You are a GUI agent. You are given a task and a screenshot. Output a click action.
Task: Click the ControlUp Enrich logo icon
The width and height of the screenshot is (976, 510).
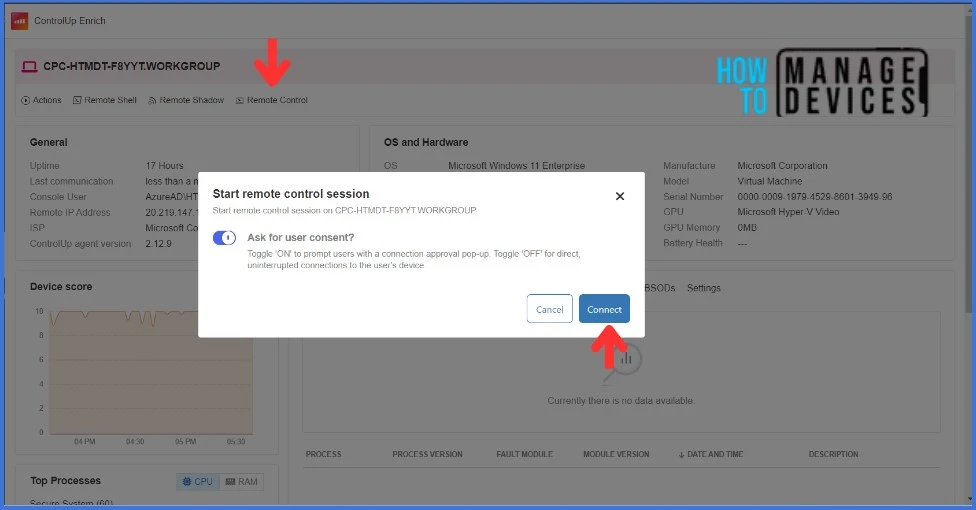(x=19, y=21)
